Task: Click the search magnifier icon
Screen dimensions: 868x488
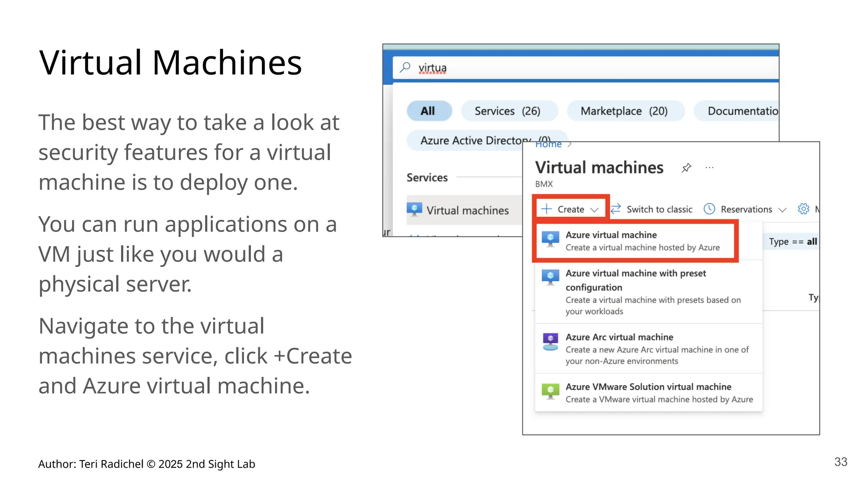Action: tap(405, 67)
